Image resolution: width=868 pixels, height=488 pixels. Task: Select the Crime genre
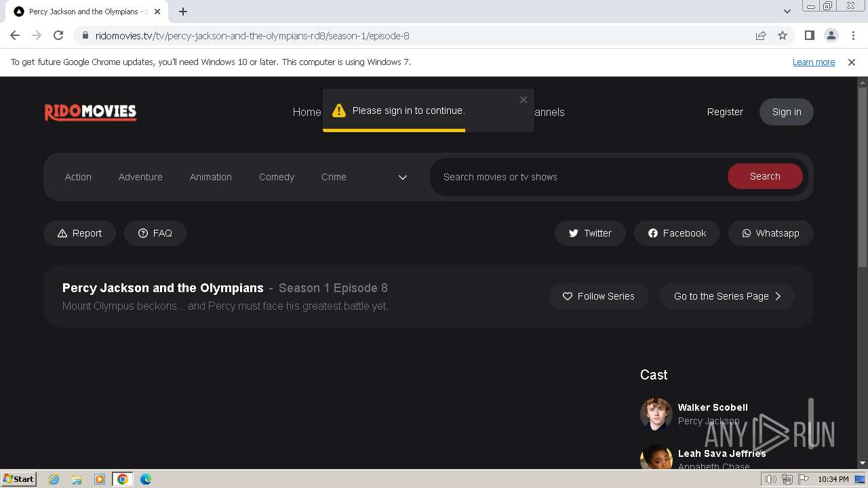point(334,177)
